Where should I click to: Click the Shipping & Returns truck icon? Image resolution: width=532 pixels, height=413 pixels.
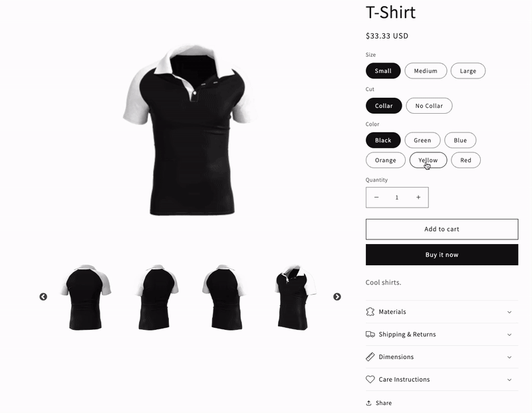coord(370,335)
